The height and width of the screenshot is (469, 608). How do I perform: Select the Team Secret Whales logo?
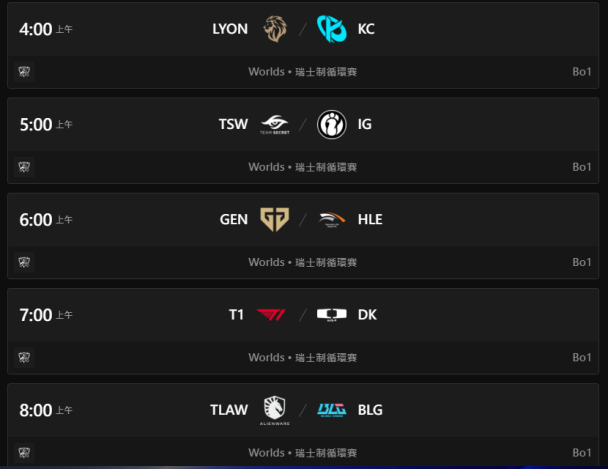(275, 124)
